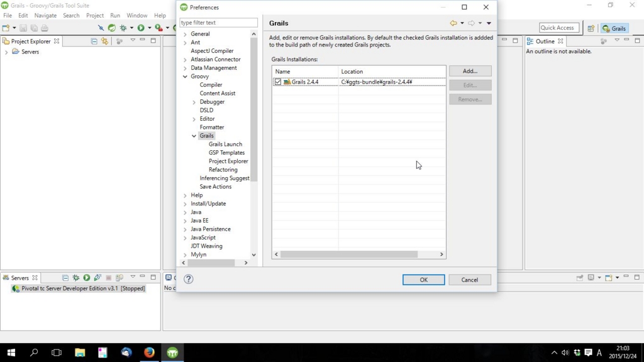The image size is (644, 362).
Task: Click the publish to server icon
Action: pyautogui.click(x=119, y=278)
